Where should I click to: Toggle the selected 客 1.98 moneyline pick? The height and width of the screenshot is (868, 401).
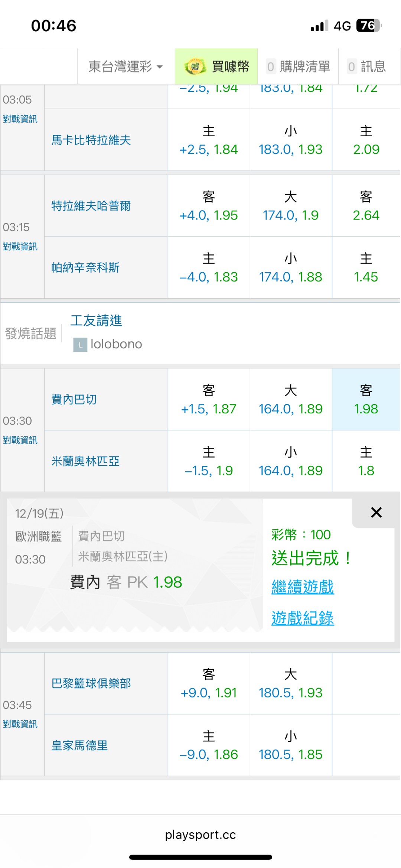366,400
